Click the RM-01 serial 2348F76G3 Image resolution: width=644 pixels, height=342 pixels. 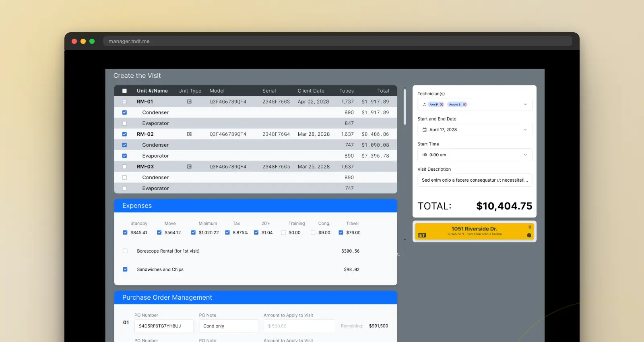[276, 102]
